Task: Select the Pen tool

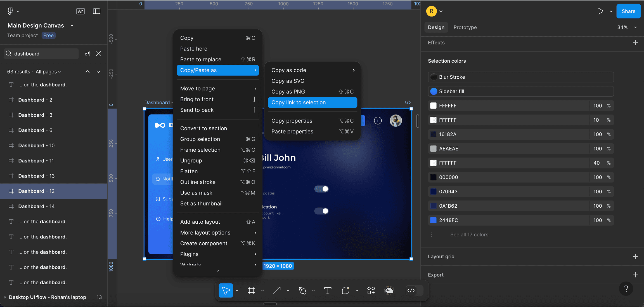Action: tap(302, 290)
